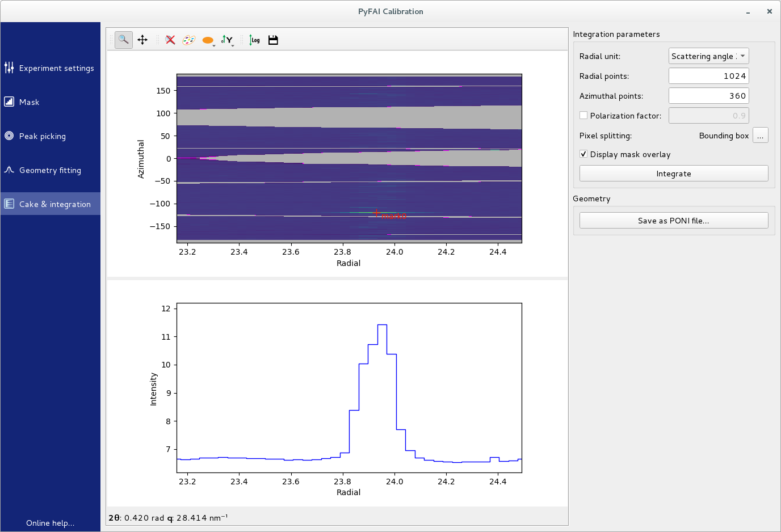This screenshot has width=781, height=532.
Task: Click the floppy disk save icon
Action: [x=273, y=40]
